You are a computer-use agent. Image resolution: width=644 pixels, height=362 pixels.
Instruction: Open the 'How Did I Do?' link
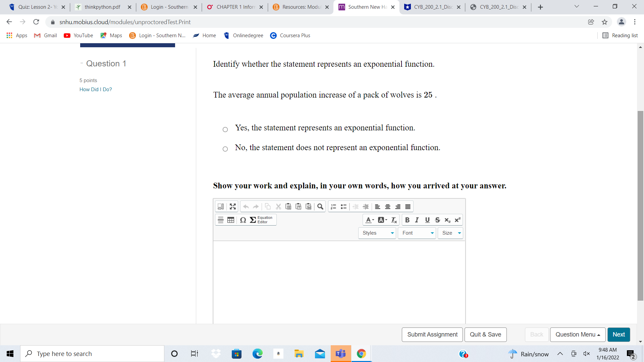click(x=95, y=89)
